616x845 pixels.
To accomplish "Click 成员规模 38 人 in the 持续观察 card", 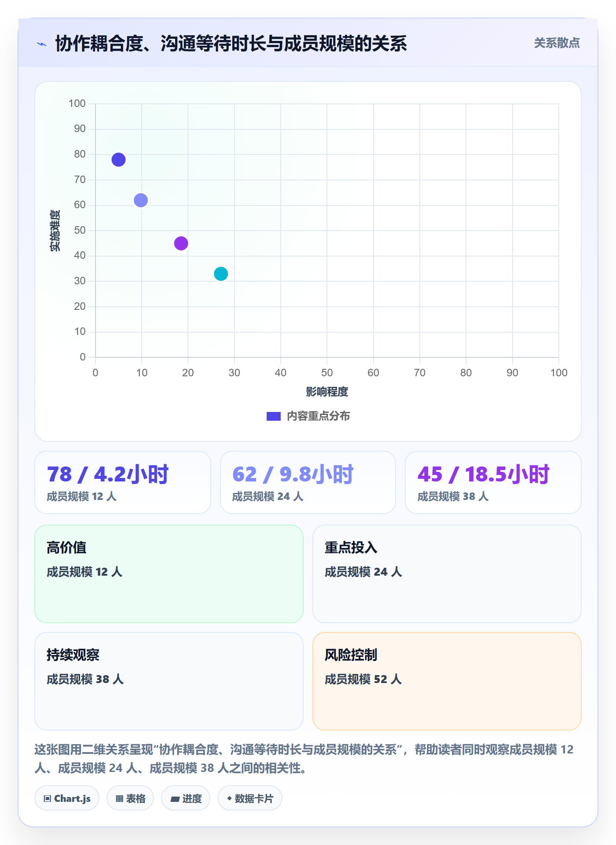I will [x=85, y=680].
